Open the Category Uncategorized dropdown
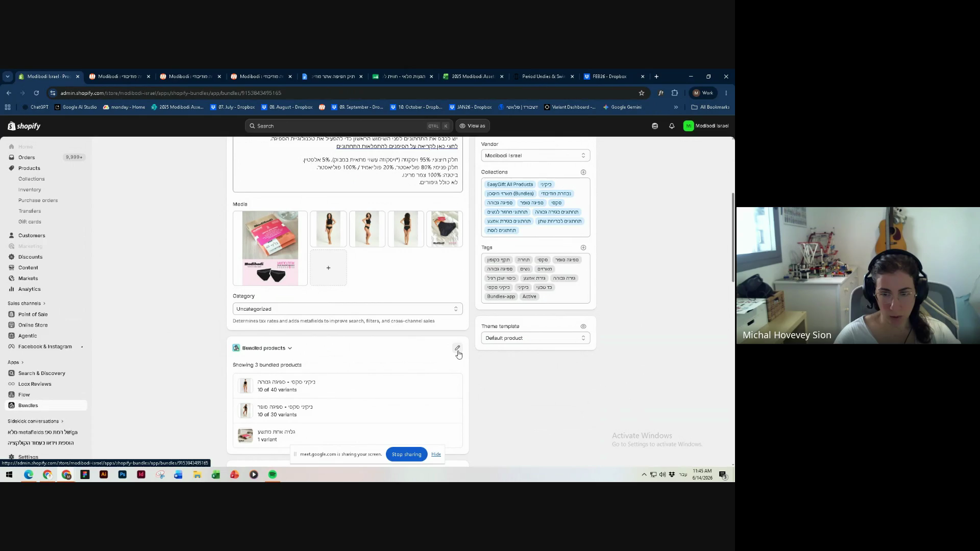 coord(348,309)
